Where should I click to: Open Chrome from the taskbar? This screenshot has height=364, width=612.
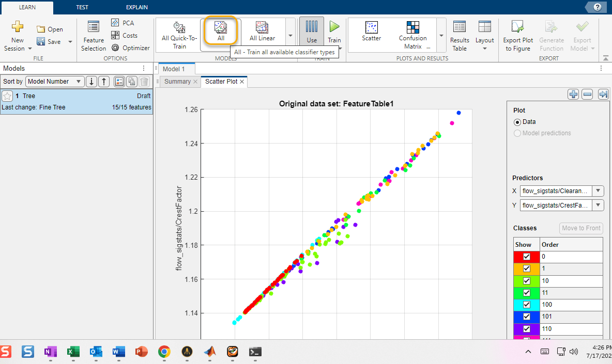point(164,352)
